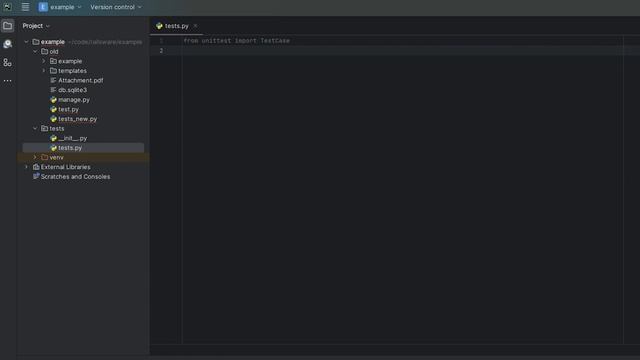The width and height of the screenshot is (640, 360).
Task: Expand the example subfolder under old
Action: coord(44,61)
